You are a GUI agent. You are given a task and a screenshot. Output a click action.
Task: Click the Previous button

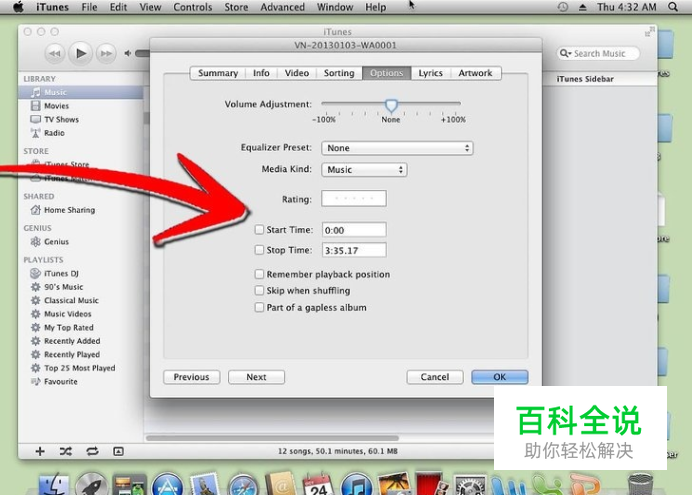click(x=192, y=377)
